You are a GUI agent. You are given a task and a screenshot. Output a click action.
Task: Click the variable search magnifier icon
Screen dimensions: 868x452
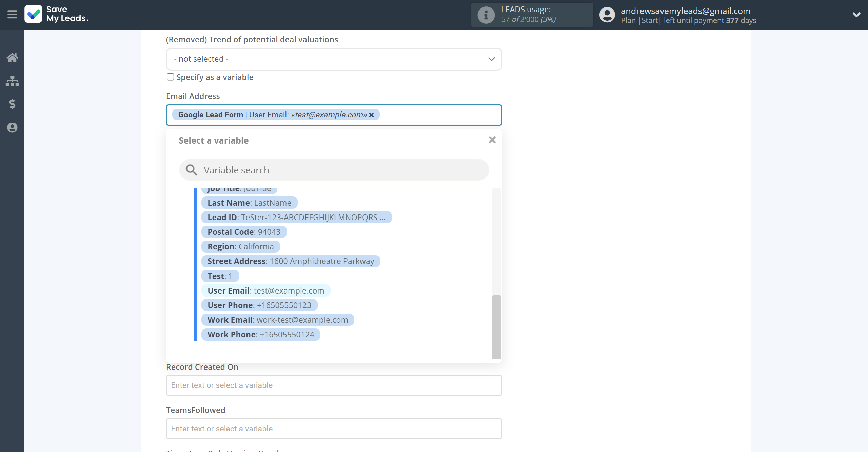[192, 170]
